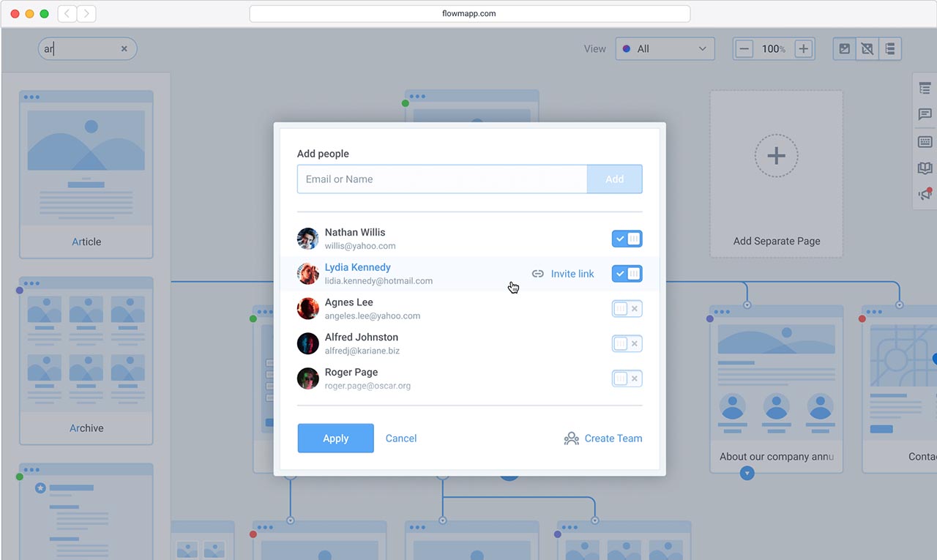
Task: Click the About our company annu page card
Action: click(x=777, y=389)
